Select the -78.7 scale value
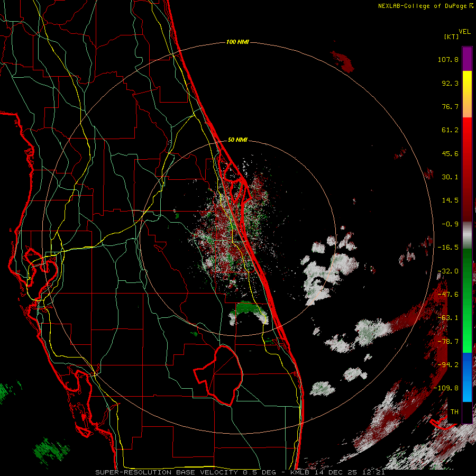Image resolution: width=476 pixels, height=476 pixels. (x=448, y=342)
